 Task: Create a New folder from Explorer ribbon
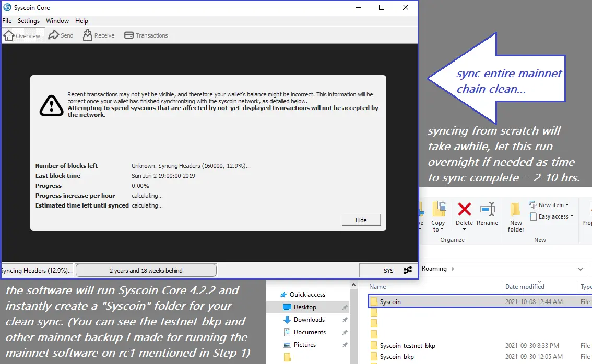(x=516, y=217)
